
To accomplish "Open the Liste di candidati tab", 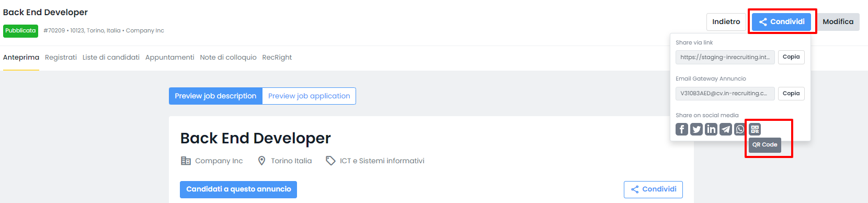I will coord(111,58).
